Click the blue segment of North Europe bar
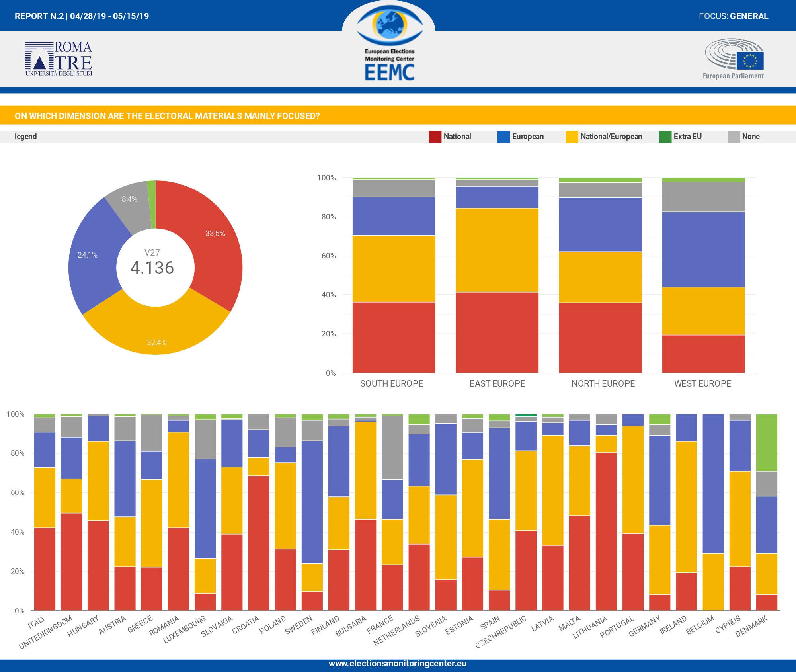The height and width of the screenshot is (672, 796). tap(600, 225)
